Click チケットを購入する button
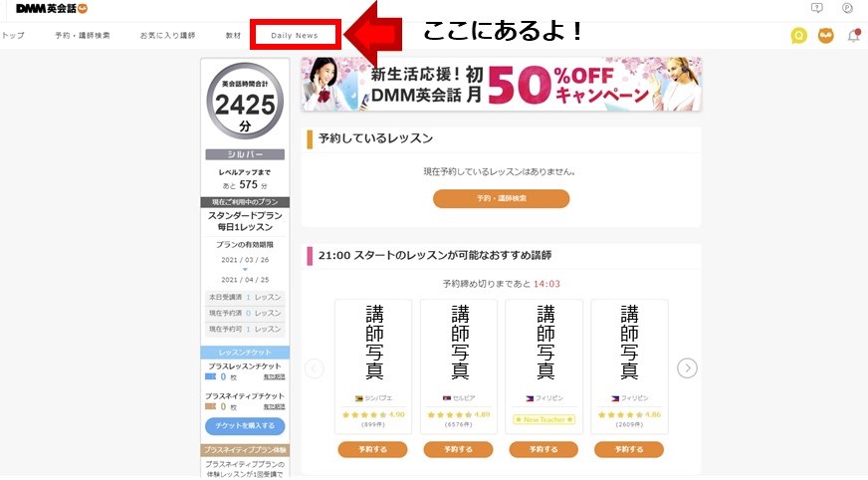 pyautogui.click(x=245, y=426)
